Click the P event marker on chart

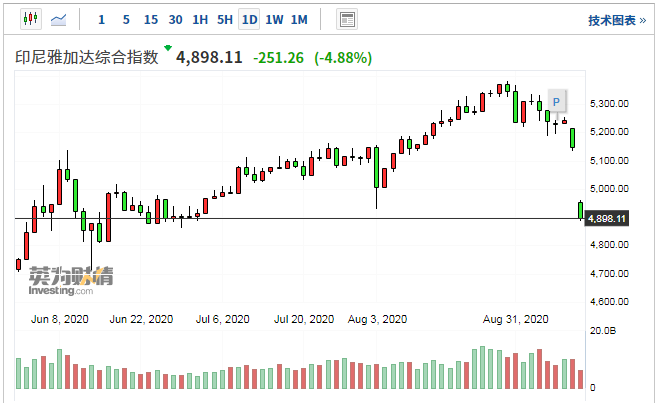coord(557,100)
